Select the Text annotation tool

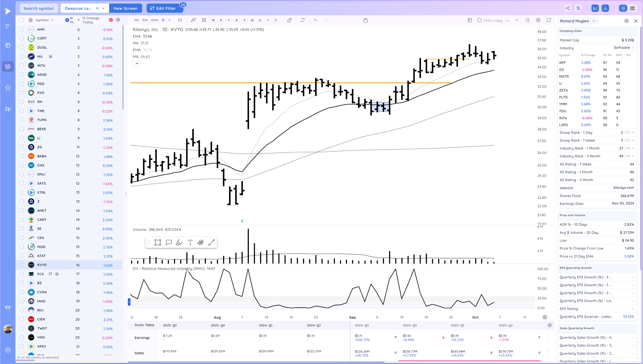click(x=190, y=242)
